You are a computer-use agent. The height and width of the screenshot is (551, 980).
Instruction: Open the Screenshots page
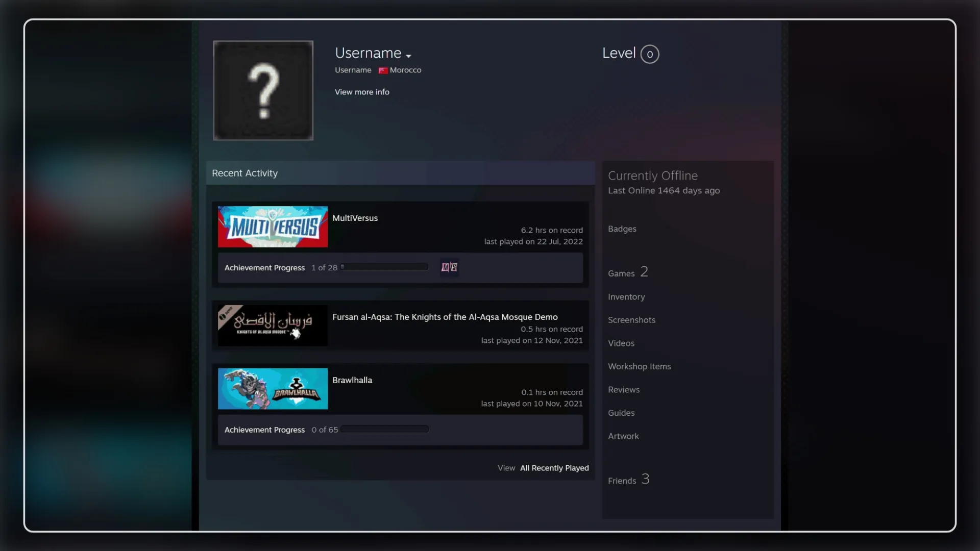631,320
